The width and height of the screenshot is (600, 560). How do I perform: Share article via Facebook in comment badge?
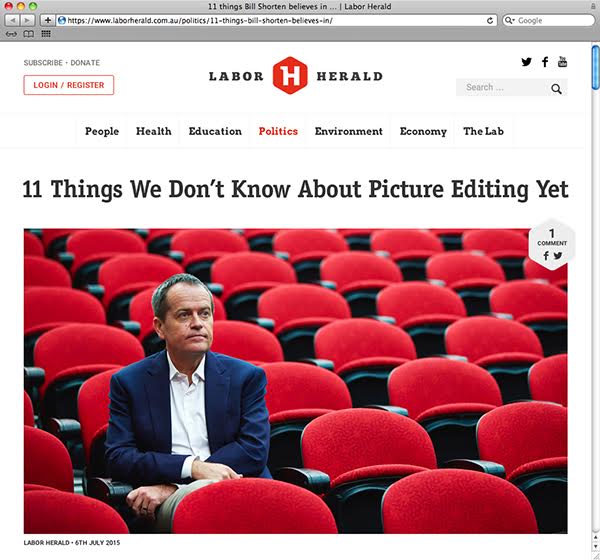546,256
